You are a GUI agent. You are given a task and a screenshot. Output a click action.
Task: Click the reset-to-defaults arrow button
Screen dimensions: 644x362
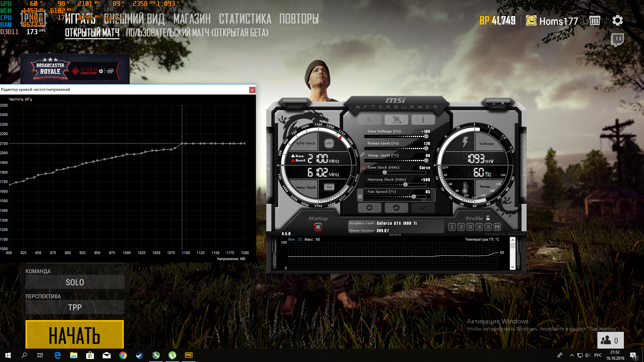pyautogui.click(x=396, y=208)
